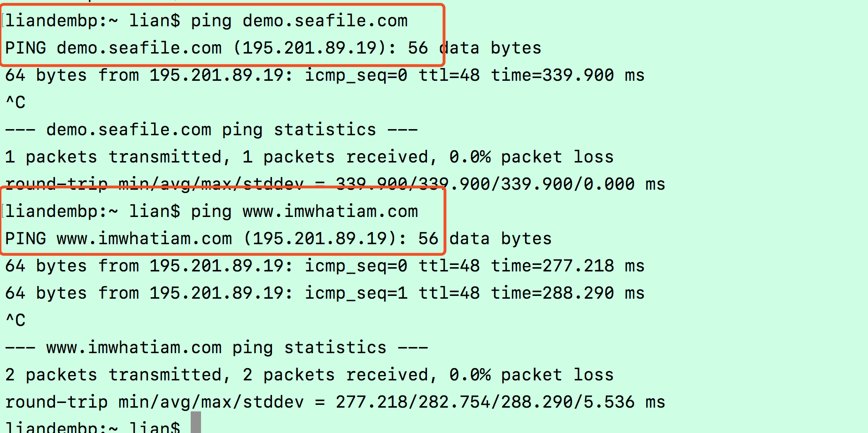Click '0.0% packet loss' in second statistics

coord(531,375)
